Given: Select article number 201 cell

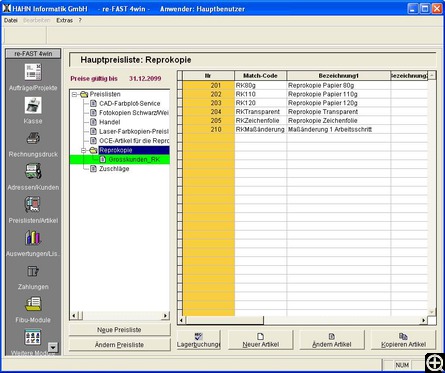Looking at the screenshot, I should click(208, 85).
